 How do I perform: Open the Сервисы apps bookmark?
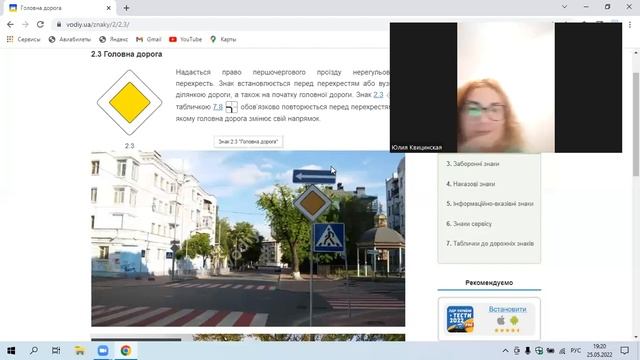coord(23,39)
